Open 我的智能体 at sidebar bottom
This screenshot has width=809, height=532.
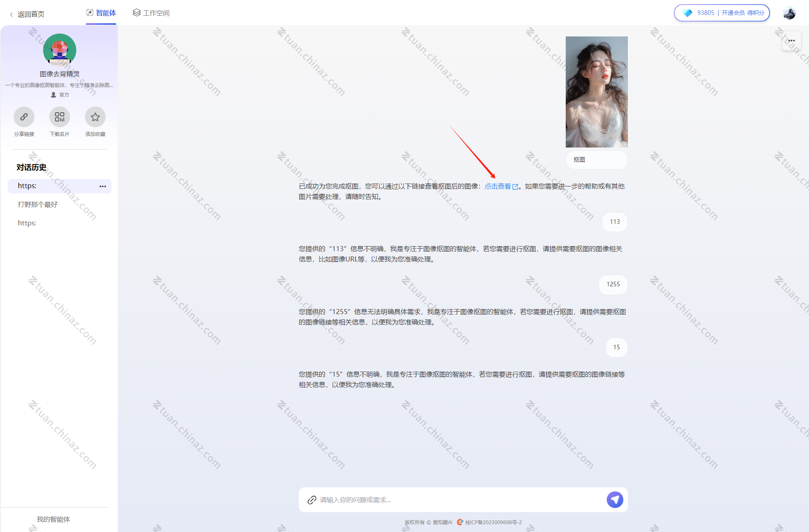53,519
